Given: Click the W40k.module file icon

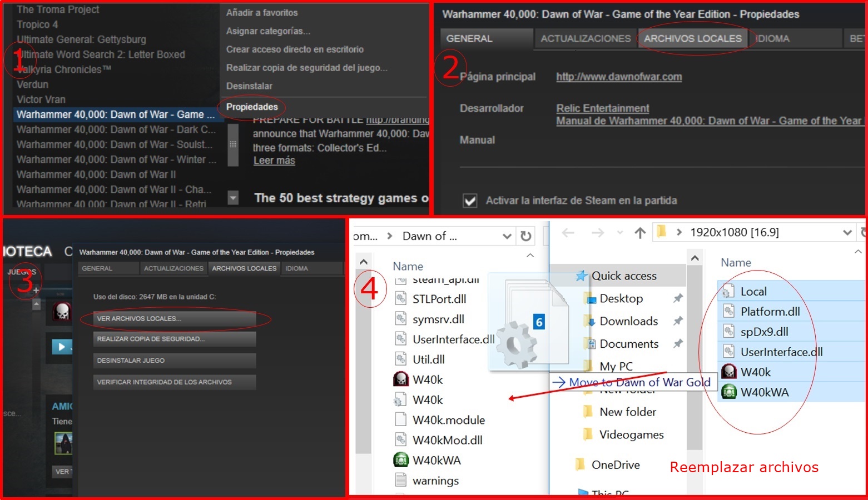Looking at the screenshot, I should [400, 420].
